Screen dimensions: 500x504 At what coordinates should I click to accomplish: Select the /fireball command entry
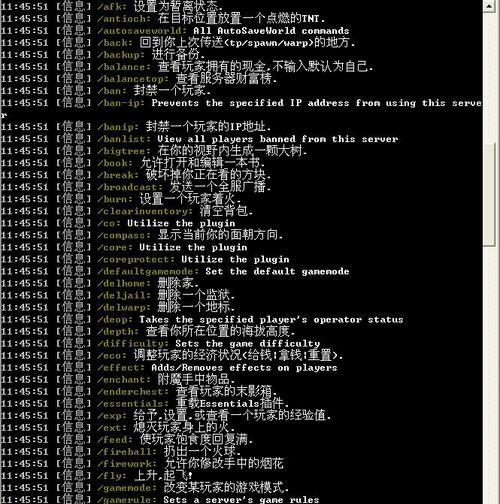[121, 451]
